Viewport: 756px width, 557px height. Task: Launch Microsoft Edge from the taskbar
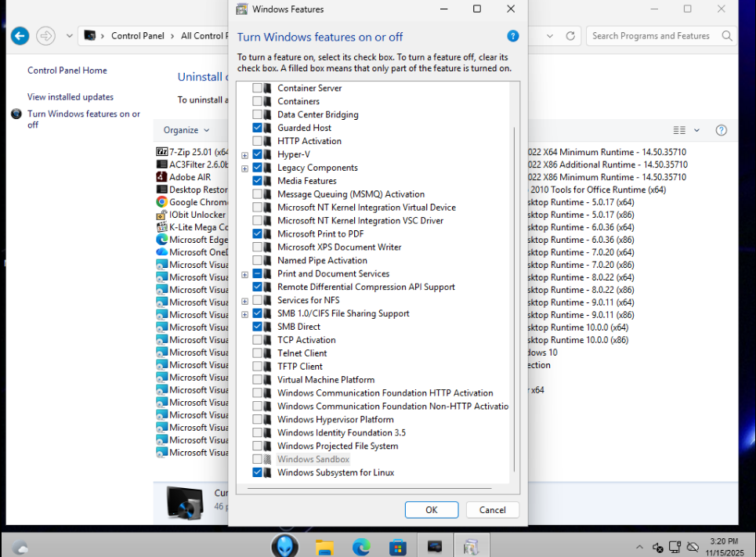(x=361, y=546)
